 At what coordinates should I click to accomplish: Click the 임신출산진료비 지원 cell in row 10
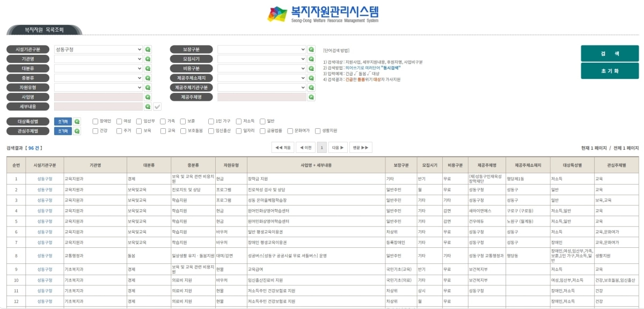click(315, 280)
